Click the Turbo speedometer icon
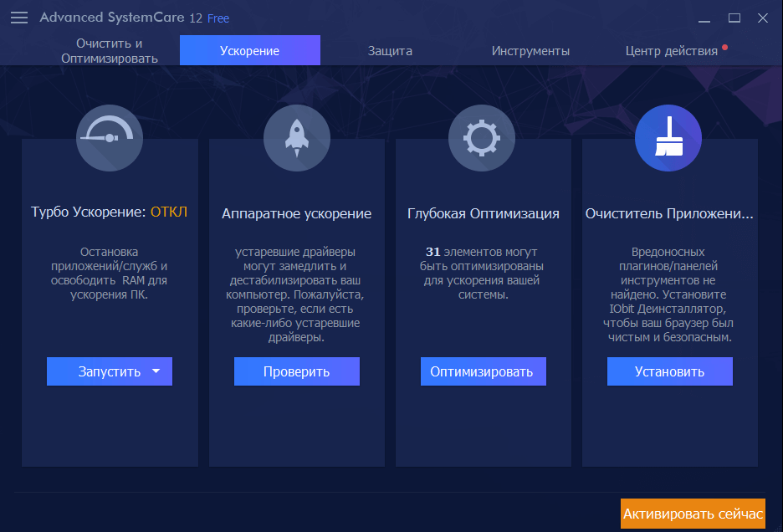 click(110, 138)
